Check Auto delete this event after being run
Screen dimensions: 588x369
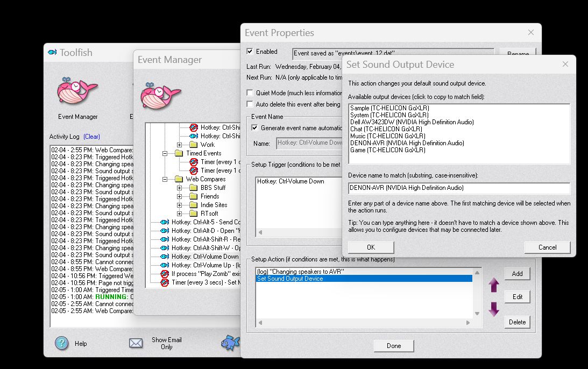point(250,104)
